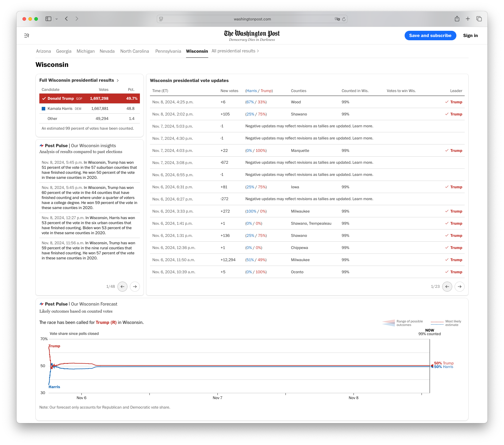Expand Full Wisconsin presidential results via its chevron

118,80
